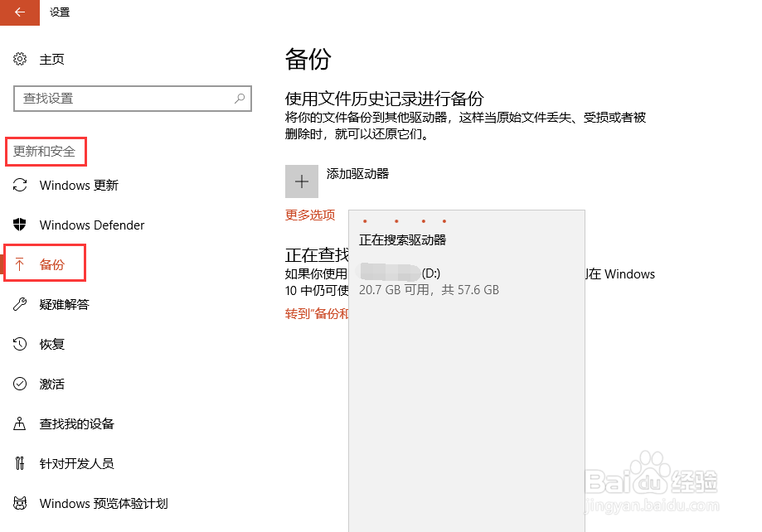Click the recovery history clock icon
Image resolution: width=762 pixels, height=532 pixels.
20,344
